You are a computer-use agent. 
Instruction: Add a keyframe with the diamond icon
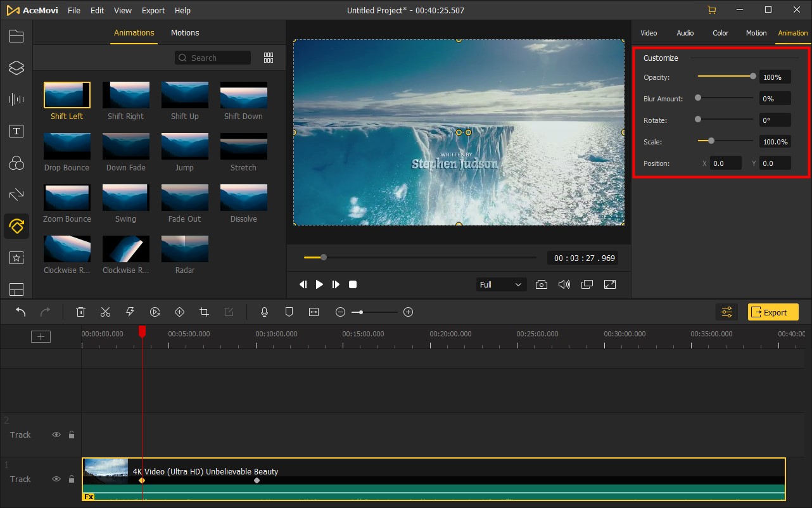(x=179, y=312)
